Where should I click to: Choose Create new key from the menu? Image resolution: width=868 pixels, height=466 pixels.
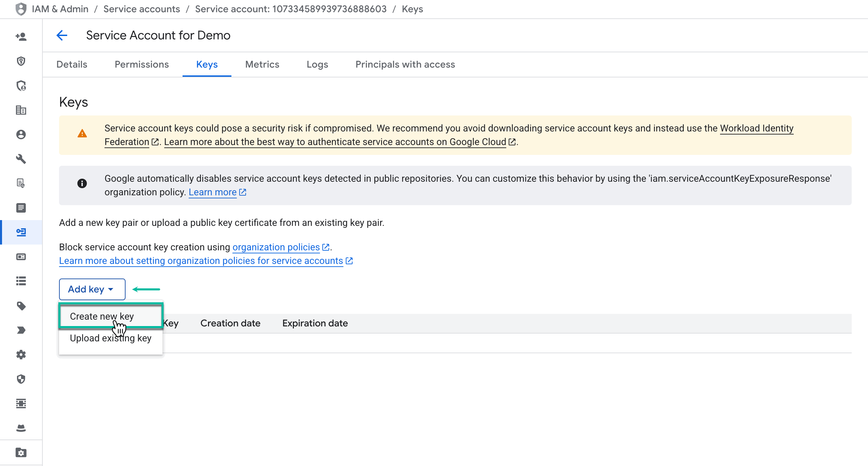click(x=102, y=316)
